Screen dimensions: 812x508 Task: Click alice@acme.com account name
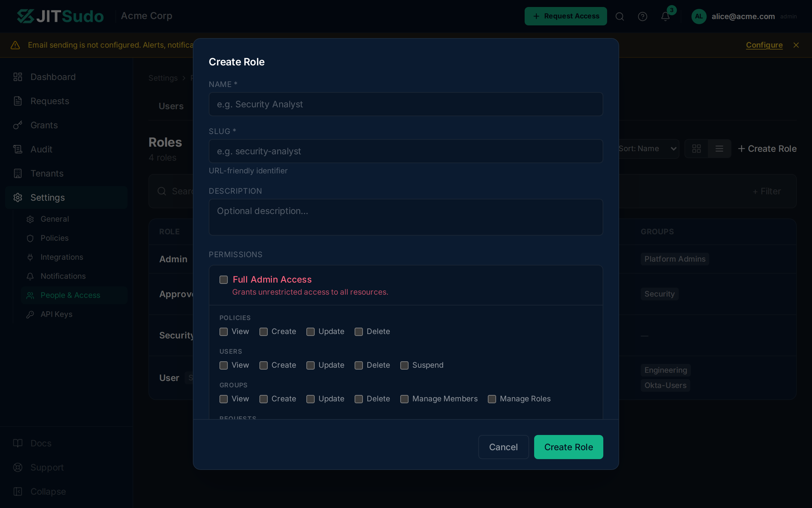point(743,17)
